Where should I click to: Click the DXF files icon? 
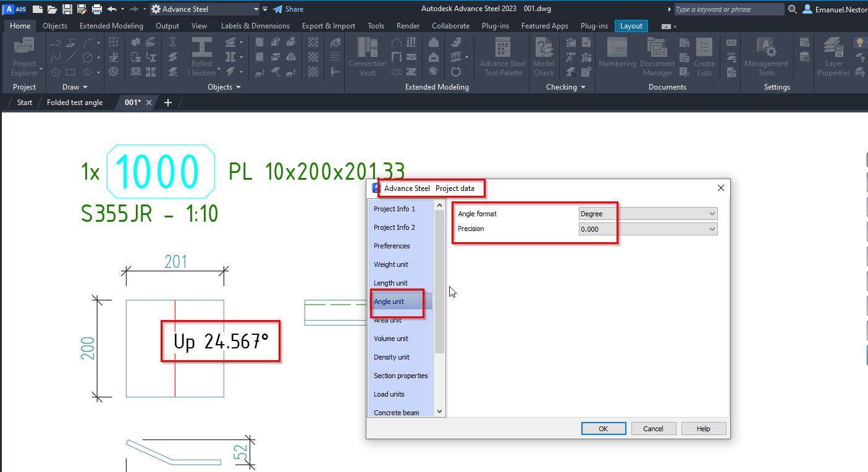[x=731, y=57]
